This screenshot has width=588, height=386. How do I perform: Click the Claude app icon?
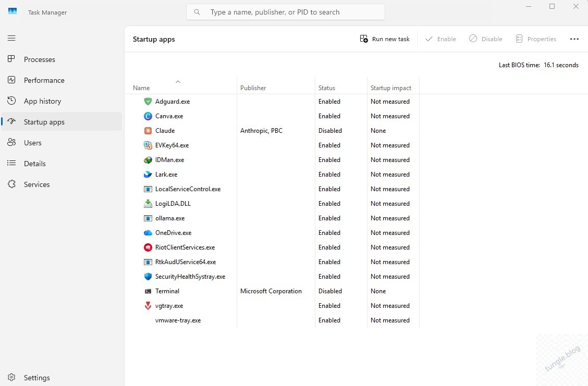[148, 130]
